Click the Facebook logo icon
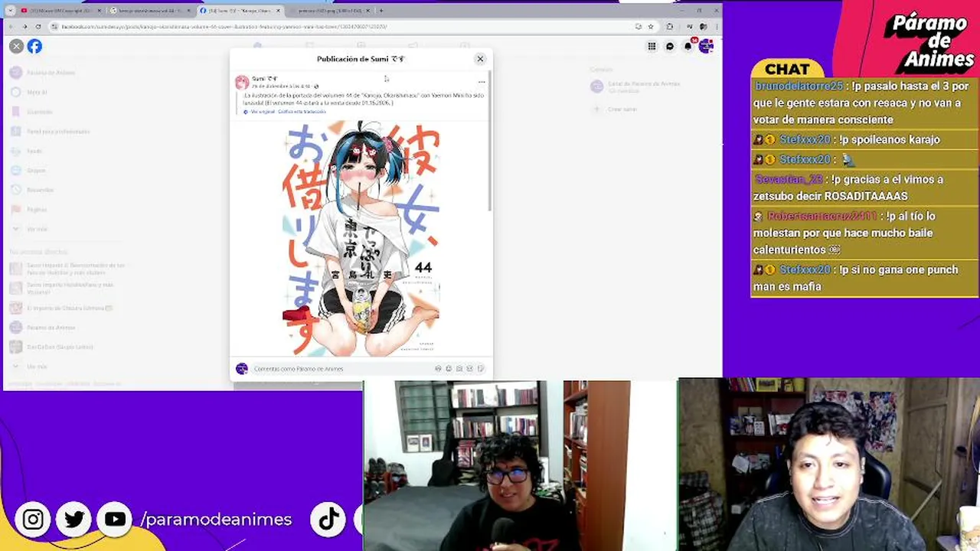Screen dimensions: 980x551 pos(34,46)
